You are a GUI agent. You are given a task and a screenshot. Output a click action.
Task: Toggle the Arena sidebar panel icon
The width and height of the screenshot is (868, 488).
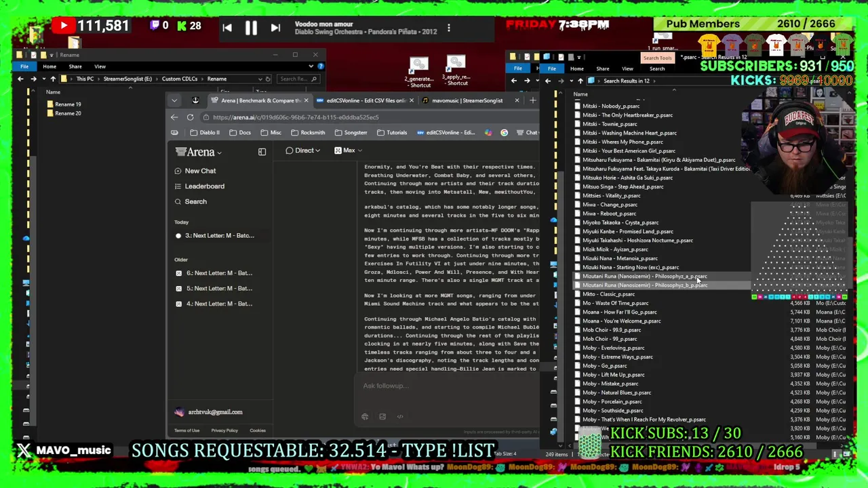262,152
